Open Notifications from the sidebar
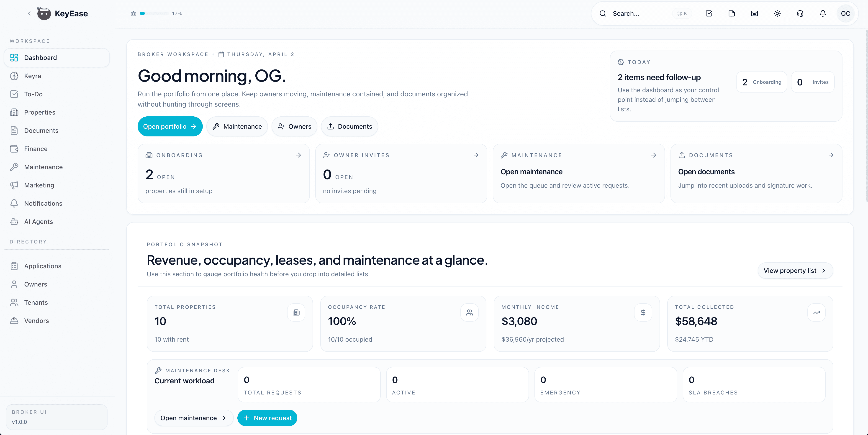This screenshot has width=868, height=435. tap(43, 203)
